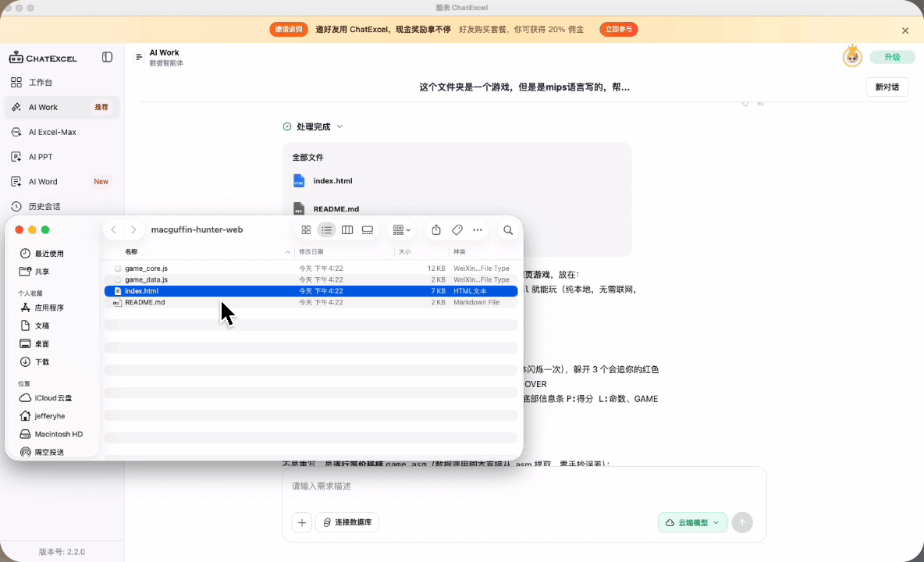This screenshot has width=924, height=562.
Task: Click the 版本号: 2.2.0 version text
Action: click(x=62, y=552)
